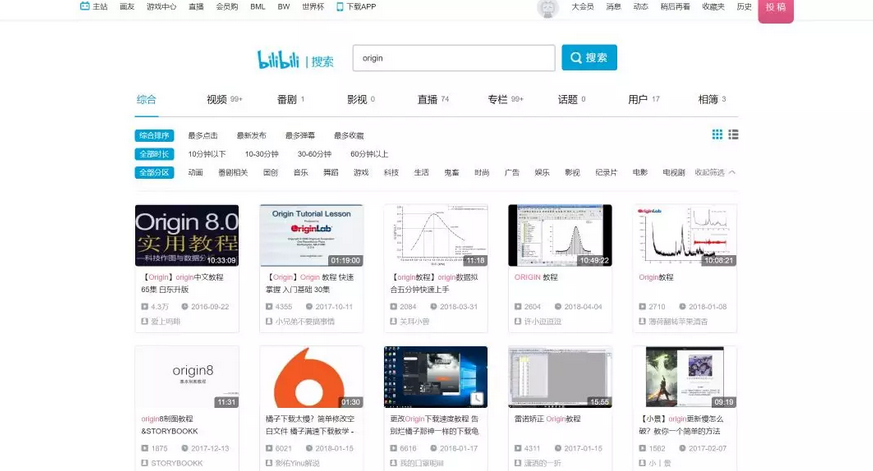Click the blue 搜索 search button
The height and width of the screenshot is (471, 873).
click(x=589, y=58)
